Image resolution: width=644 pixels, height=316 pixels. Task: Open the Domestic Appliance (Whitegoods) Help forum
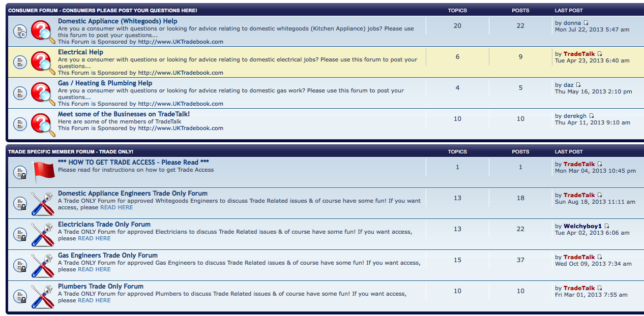(x=118, y=21)
